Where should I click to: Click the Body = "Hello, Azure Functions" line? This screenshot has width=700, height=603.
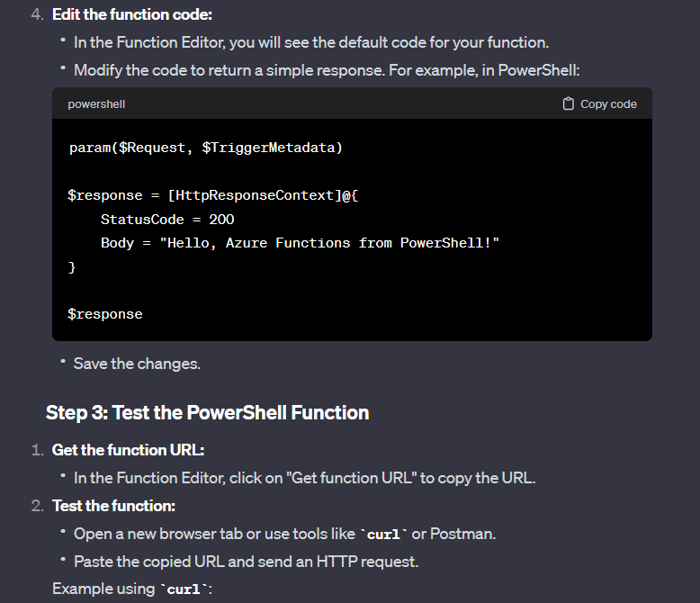pyautogui.click(x=300, y=243)
